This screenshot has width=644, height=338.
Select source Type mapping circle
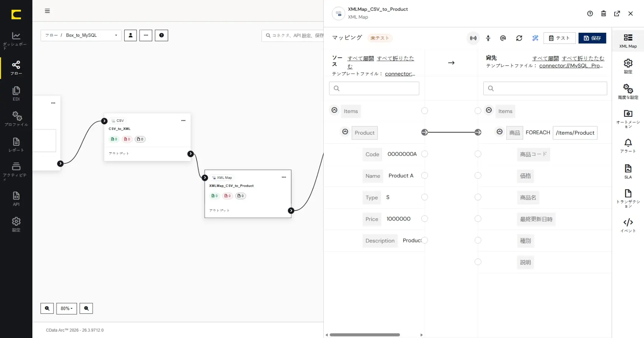(x=424, y=197)
